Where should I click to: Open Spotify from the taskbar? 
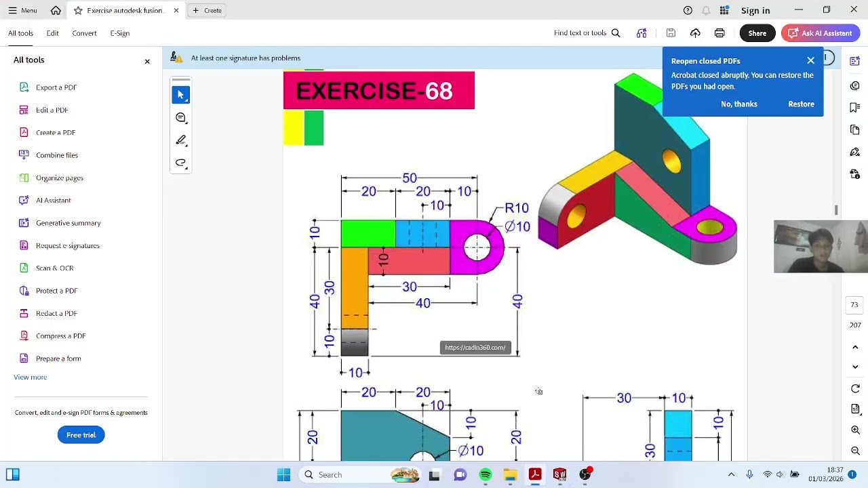tap(486, 475)
